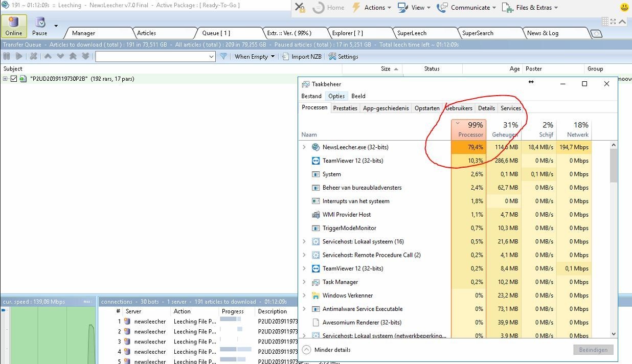Expand the Task Manager process row
The image size is (632, 364).
tap(304, 282)
